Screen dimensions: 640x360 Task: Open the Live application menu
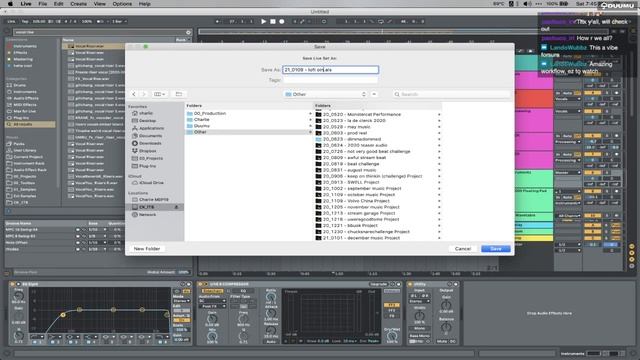pyautogui.click(x=26, y=4)
